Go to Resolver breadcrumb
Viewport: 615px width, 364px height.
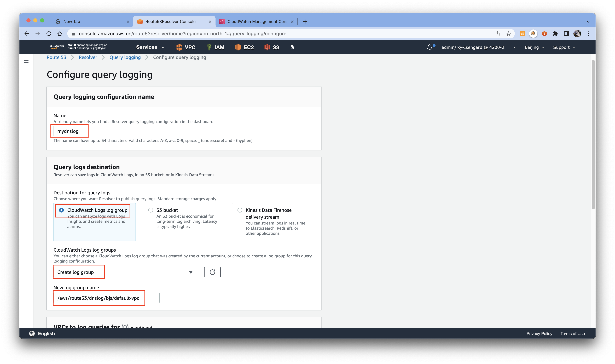[88, 57]
